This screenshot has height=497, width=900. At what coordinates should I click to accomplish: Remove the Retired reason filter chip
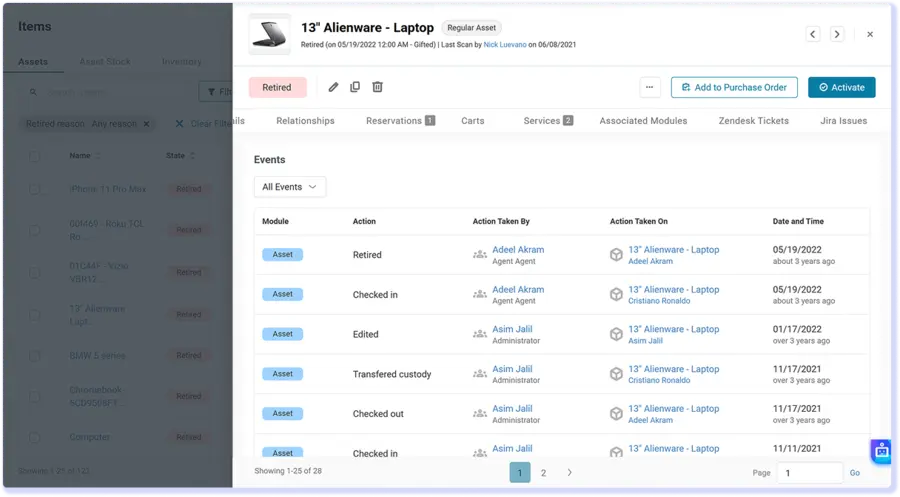pos(146,124)
